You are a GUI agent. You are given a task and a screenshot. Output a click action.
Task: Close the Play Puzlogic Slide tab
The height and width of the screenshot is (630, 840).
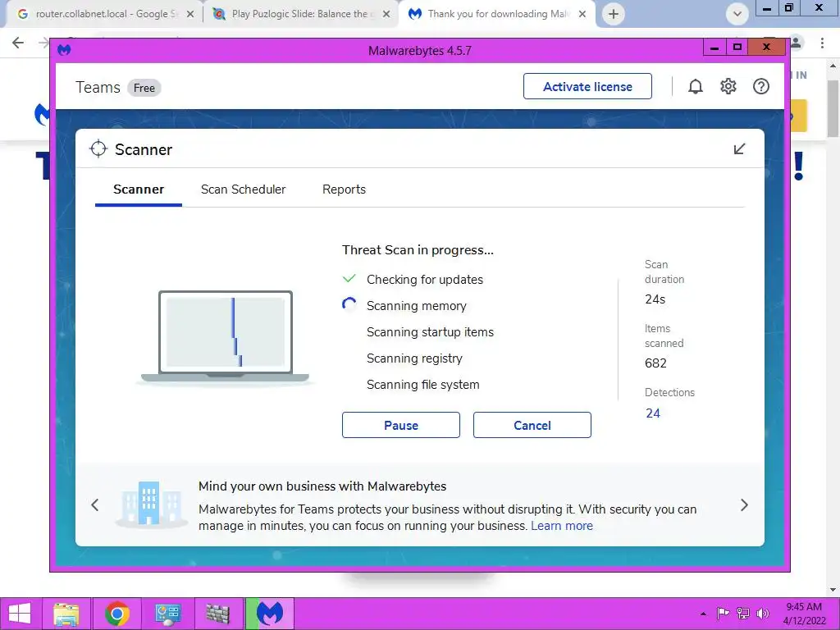click(x=386, y=14)
